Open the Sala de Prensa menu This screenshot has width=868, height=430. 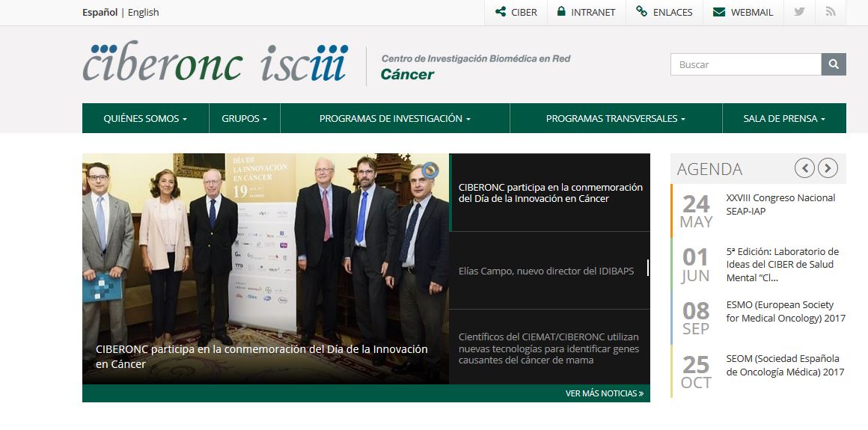coord(783,118)
